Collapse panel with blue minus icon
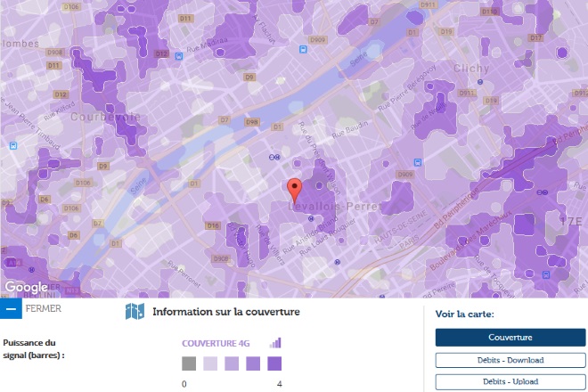 pyautogui.click(x=11, y=309)
